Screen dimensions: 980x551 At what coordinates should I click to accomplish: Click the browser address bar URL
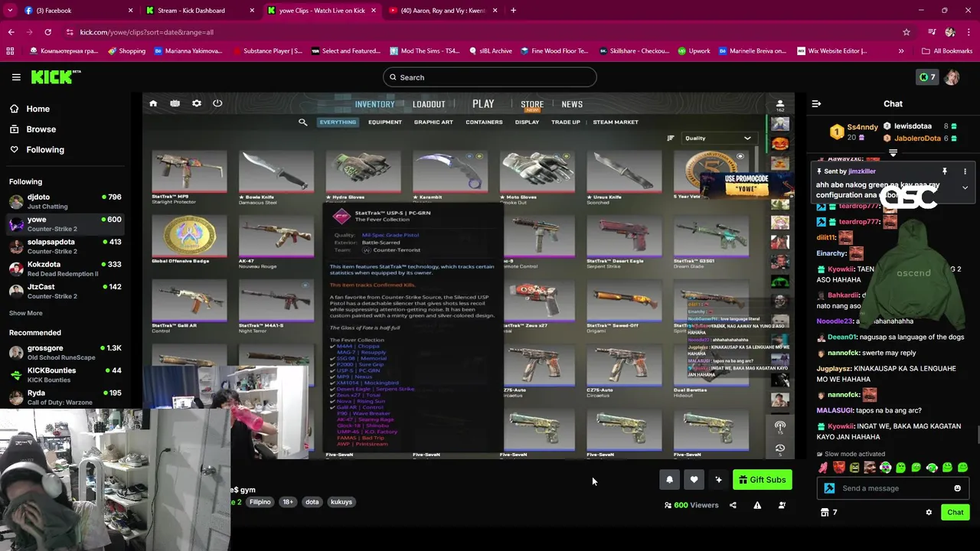coord(147,32)
